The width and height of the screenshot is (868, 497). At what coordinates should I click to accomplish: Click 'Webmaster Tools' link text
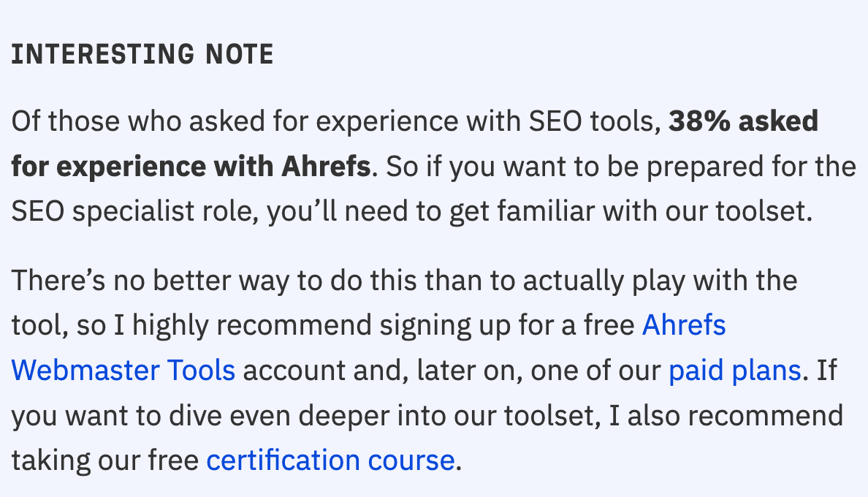123,371
